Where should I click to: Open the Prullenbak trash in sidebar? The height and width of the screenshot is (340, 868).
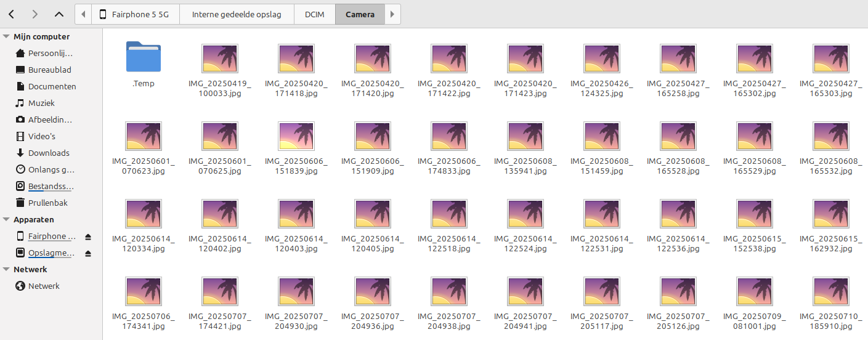[x=47, y=203]
